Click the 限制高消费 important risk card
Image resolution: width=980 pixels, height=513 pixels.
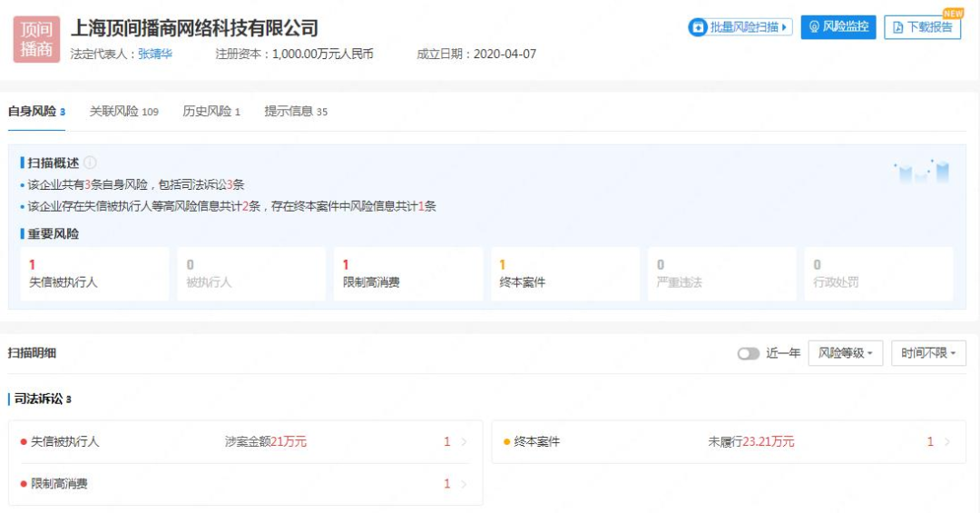click(x=408, y=273)
